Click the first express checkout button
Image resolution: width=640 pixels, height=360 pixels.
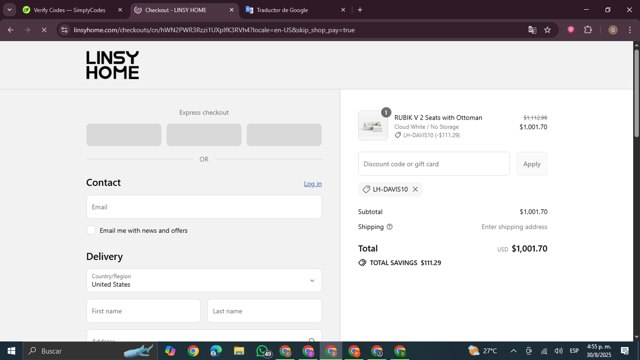(124, 135)
